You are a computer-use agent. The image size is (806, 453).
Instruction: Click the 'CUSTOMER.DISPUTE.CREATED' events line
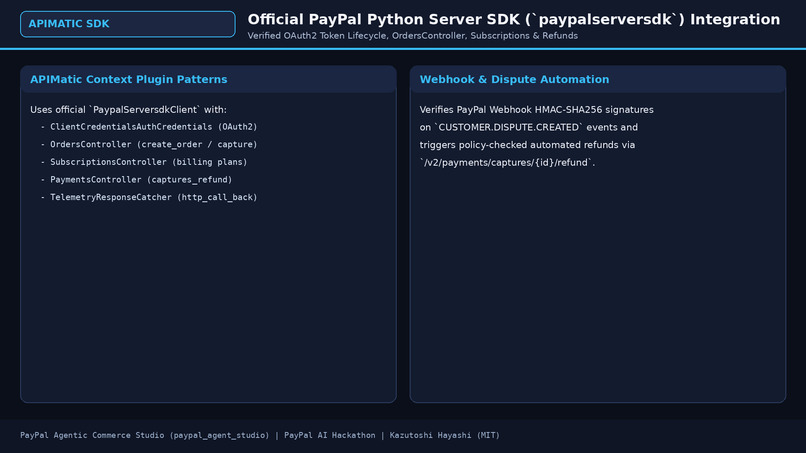click(528, 127)
